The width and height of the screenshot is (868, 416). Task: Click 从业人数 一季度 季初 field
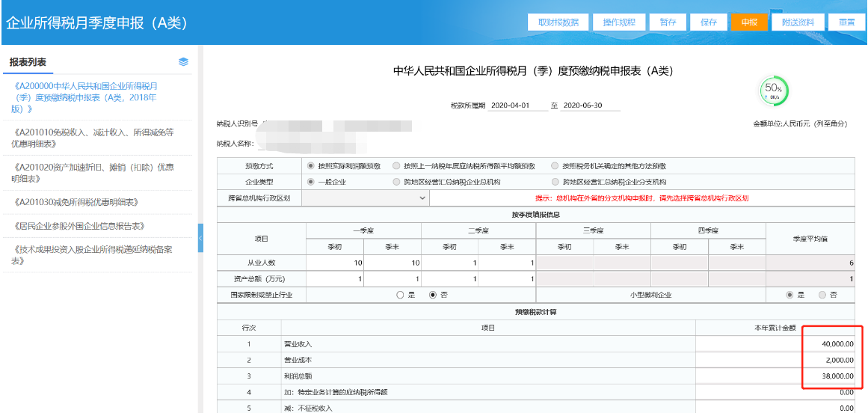[x=334, y=263]
